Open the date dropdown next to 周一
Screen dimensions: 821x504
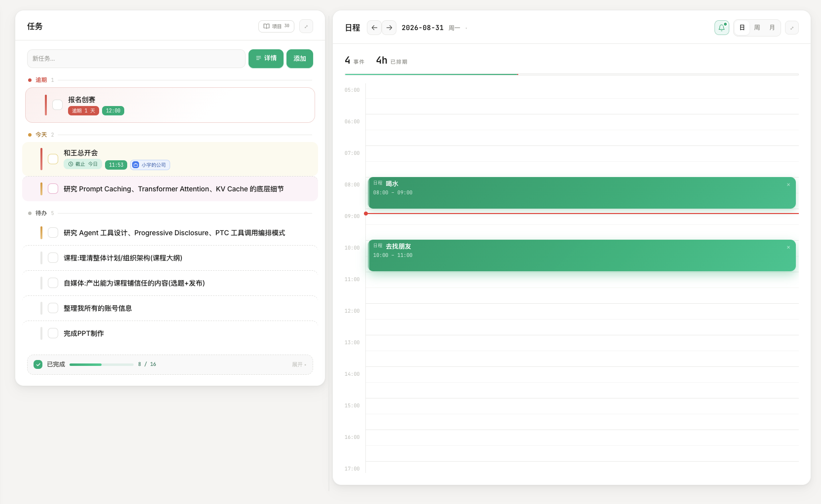466,28
